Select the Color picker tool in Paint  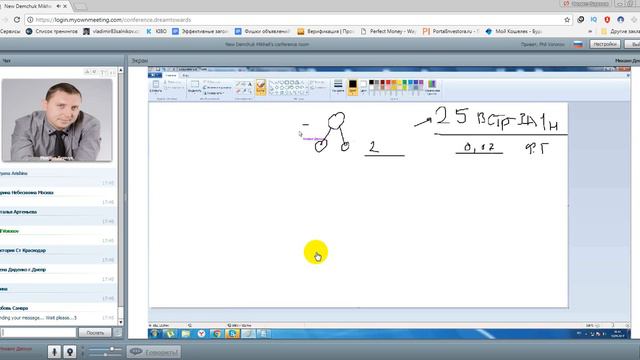pyautogui.click(x=244, y=91)
